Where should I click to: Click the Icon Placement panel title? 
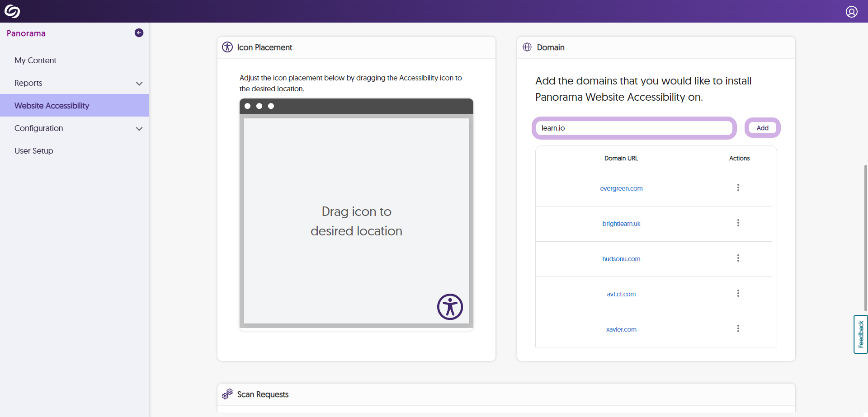[264, 47]
